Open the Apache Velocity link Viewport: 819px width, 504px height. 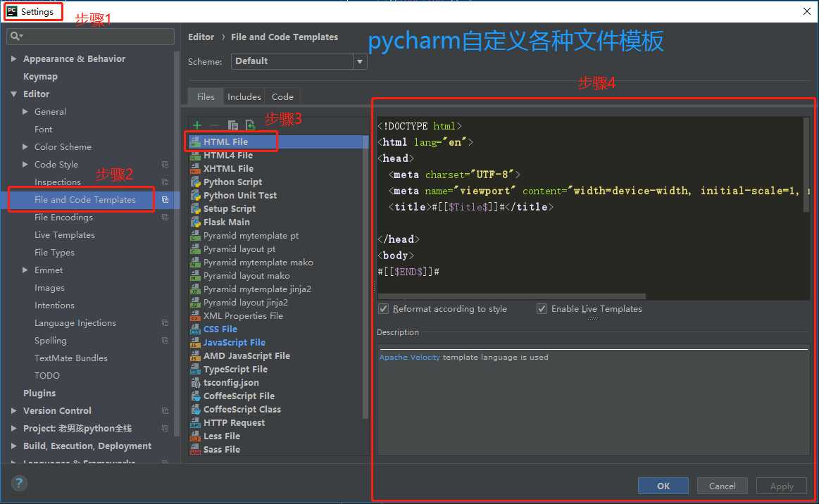coord(410,358)
